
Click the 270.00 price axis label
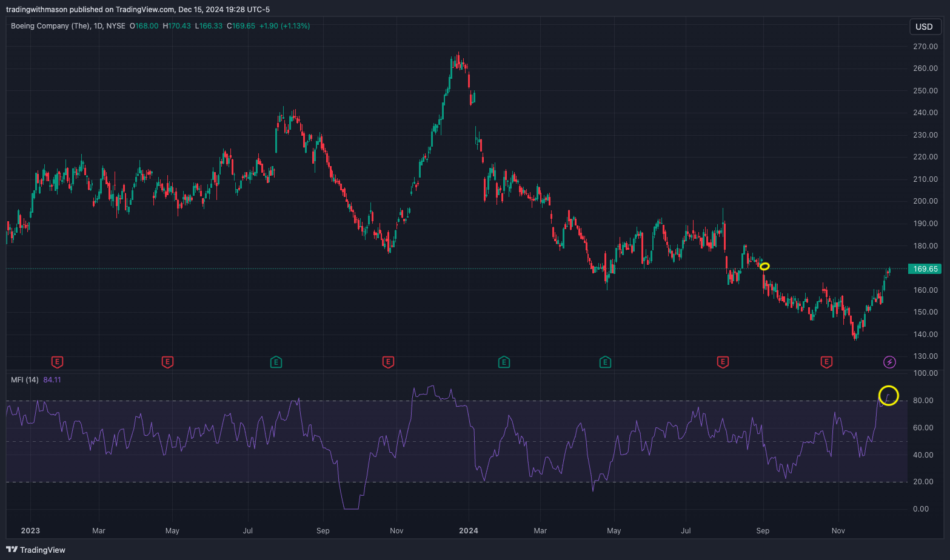click(925, 47)
